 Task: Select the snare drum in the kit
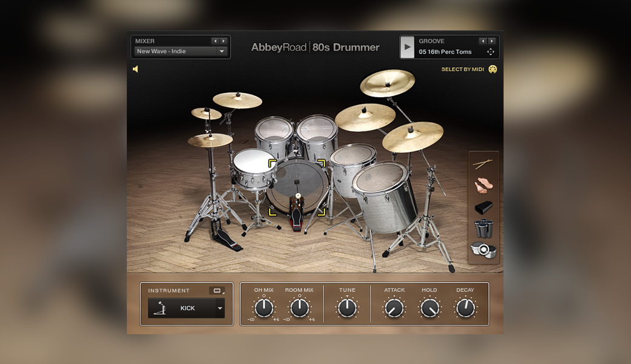coord(254,169)
